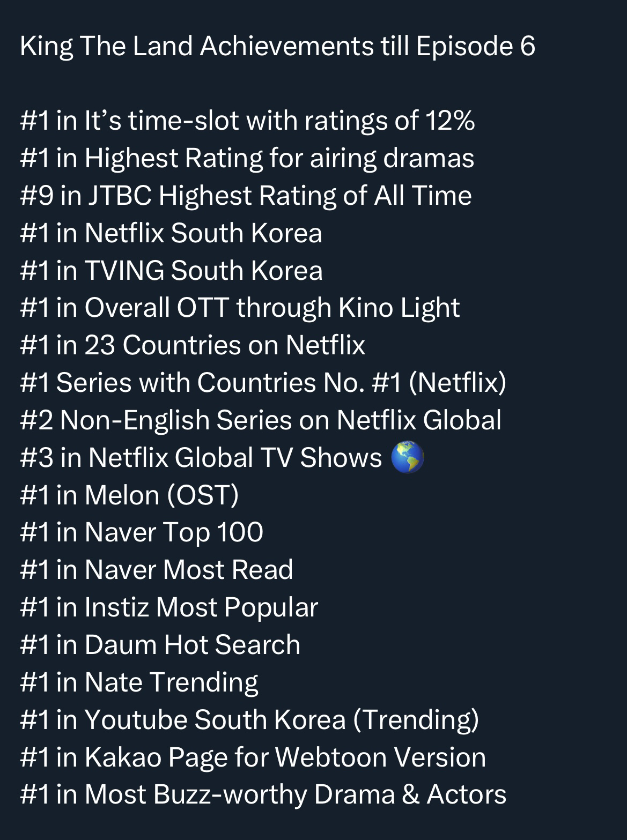Image resolution: width=627 pixels, height=840 pixels.
Task: Click the time-slot ratings of 12% line
Action: pyautogui.click(x=247, y=121)
